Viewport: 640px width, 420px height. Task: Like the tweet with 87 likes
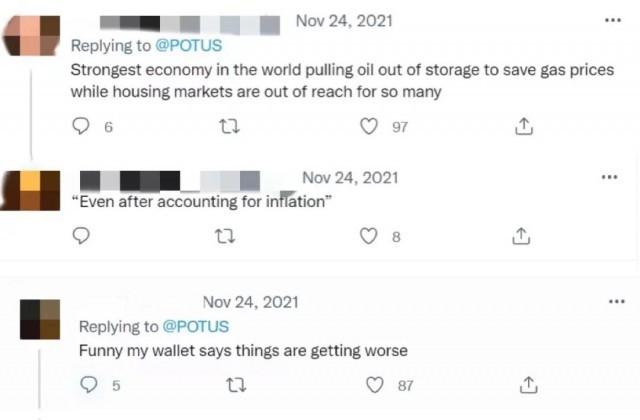point(375,385)
